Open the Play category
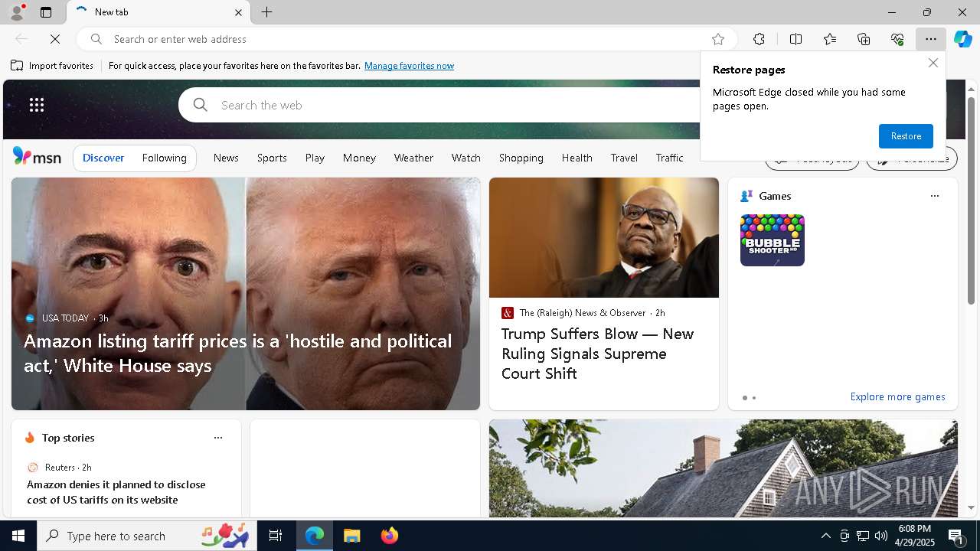This screenshot has width=980, height=551. (x=315, y=158)
